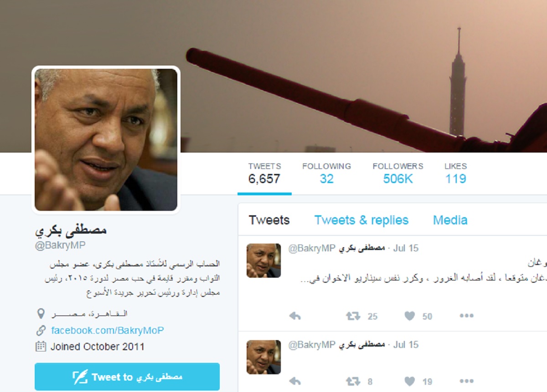The image size is (547, 392).
Task: Reply to the first Jul 15 tweet
Action: (x=295, y=316)
